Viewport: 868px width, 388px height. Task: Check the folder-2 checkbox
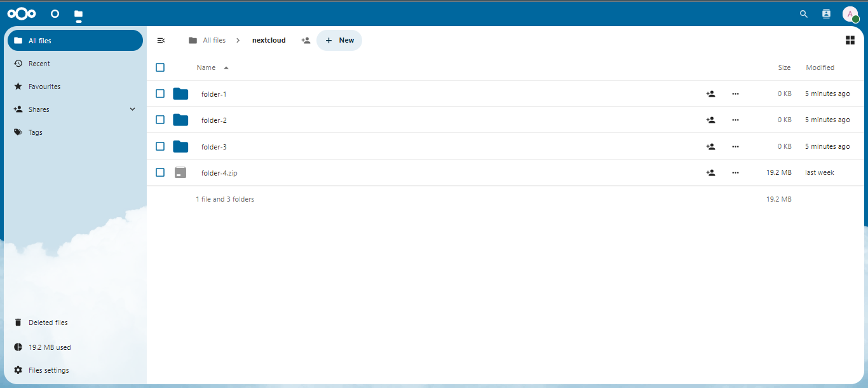160,120
